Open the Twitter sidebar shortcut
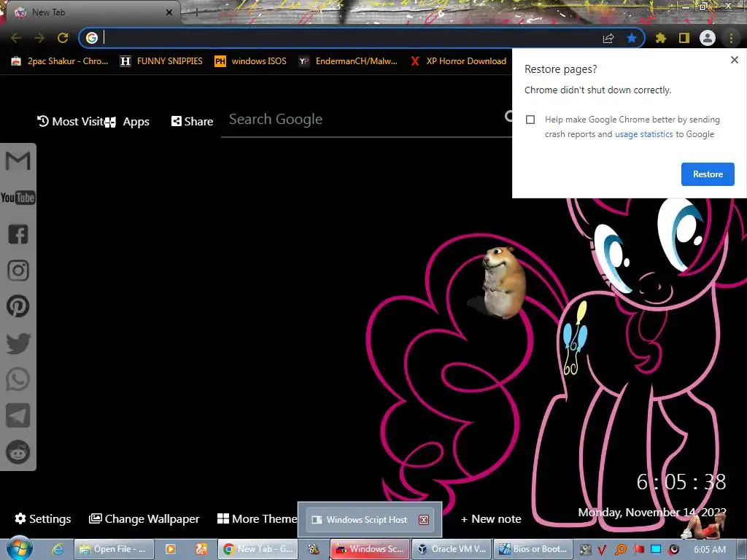 point(18,343)
